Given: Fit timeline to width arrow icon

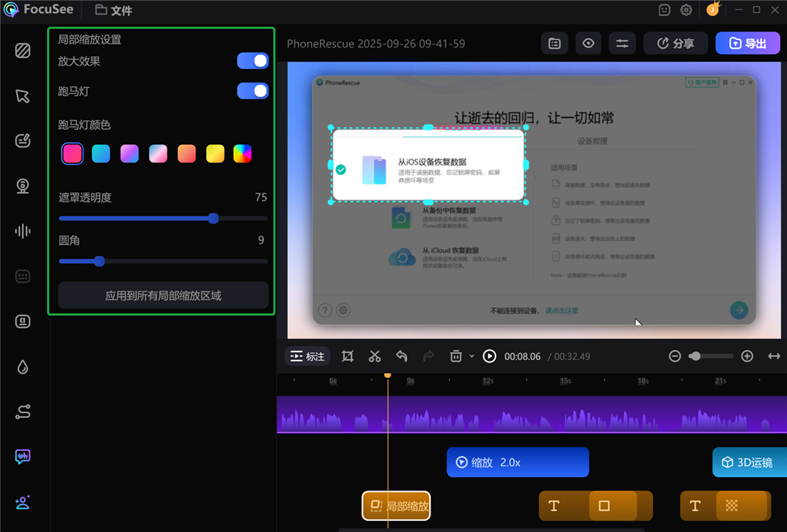Looking at the screenshot, I should tap(774, 356).
